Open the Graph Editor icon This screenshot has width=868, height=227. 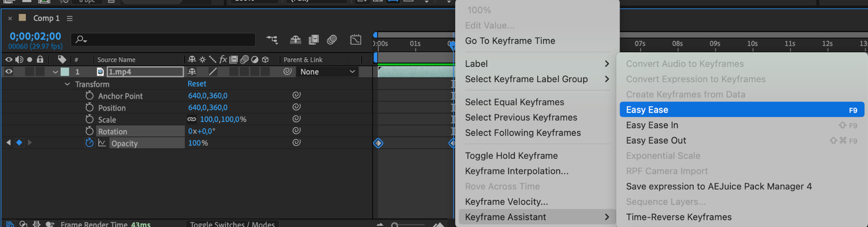pos(356,40)
